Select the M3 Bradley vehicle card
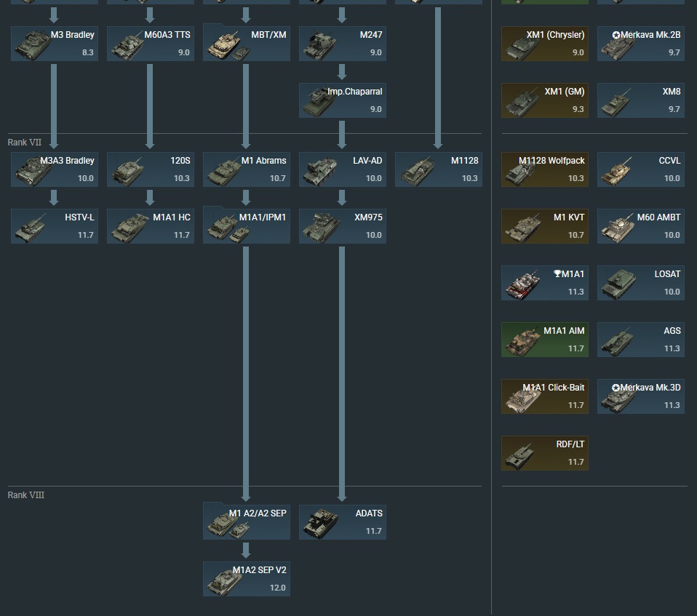Viewport: 697px width, 616px height. pyautogui.click(x=55, y=43)
